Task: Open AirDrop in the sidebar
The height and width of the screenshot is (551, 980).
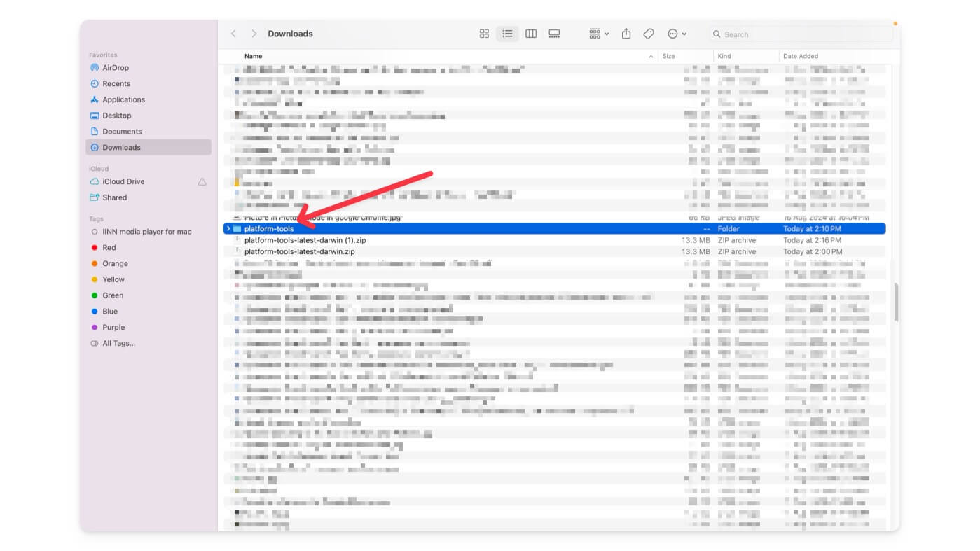Action: click(x=149, y=68)
